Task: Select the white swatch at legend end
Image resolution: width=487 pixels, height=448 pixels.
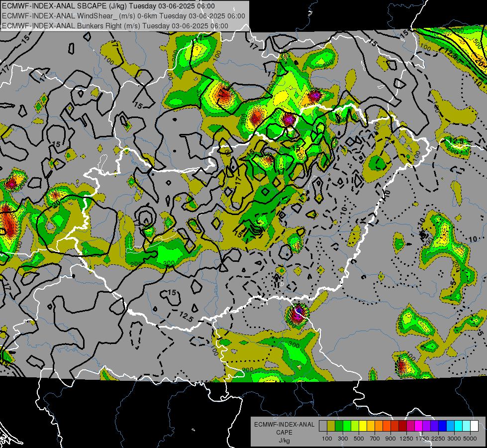Action: pyautogui.click(x=474, y=426)
